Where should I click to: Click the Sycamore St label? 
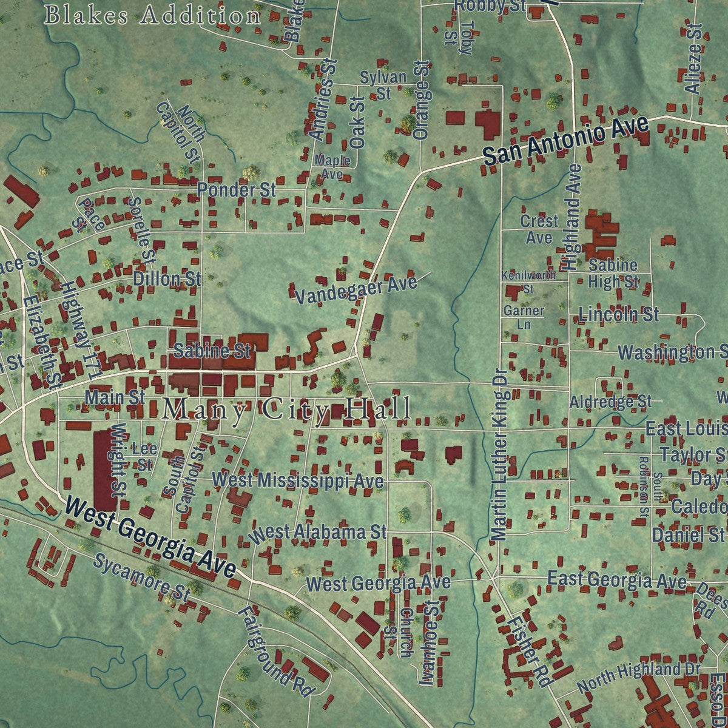(142, 578)
